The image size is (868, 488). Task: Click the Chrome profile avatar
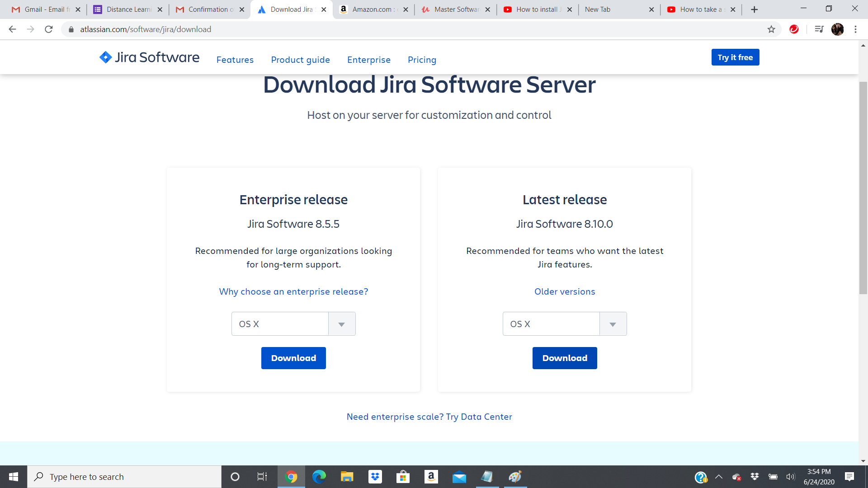click(x=837, y=29)
